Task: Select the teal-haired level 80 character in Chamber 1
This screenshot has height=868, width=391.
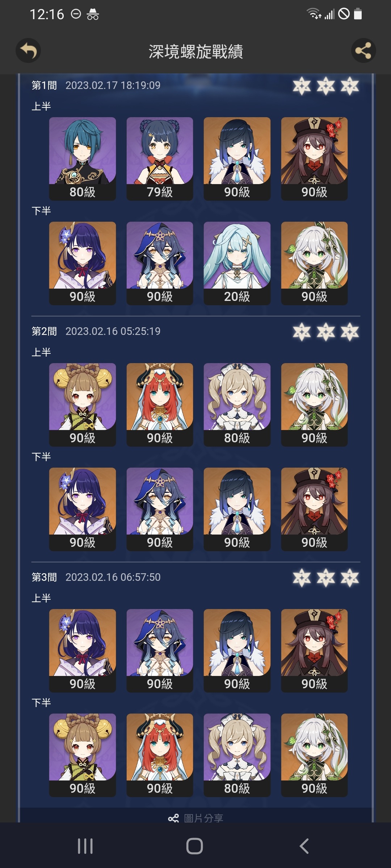Action: coord(83,159)
